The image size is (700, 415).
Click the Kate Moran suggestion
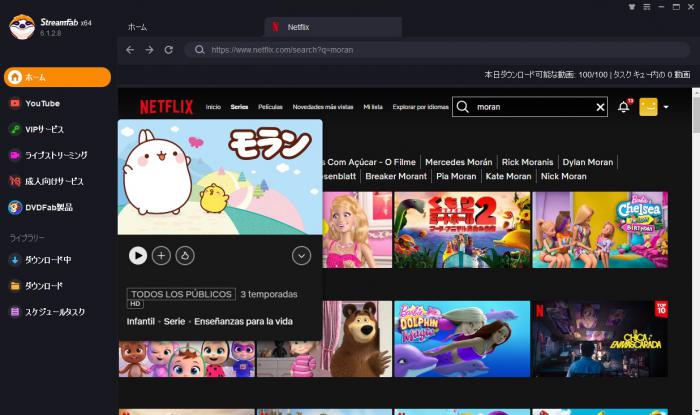point(508,176)
